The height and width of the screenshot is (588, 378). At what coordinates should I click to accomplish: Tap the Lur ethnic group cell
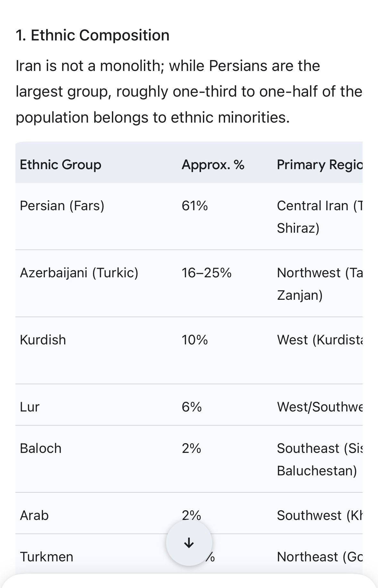pyautogui.click(x=29, y=407)
